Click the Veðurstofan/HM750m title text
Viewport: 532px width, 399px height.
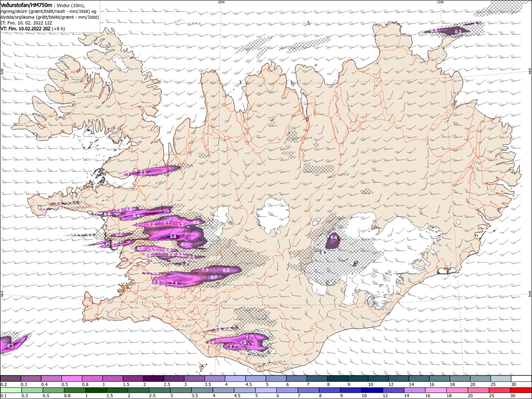pos(26,5)
